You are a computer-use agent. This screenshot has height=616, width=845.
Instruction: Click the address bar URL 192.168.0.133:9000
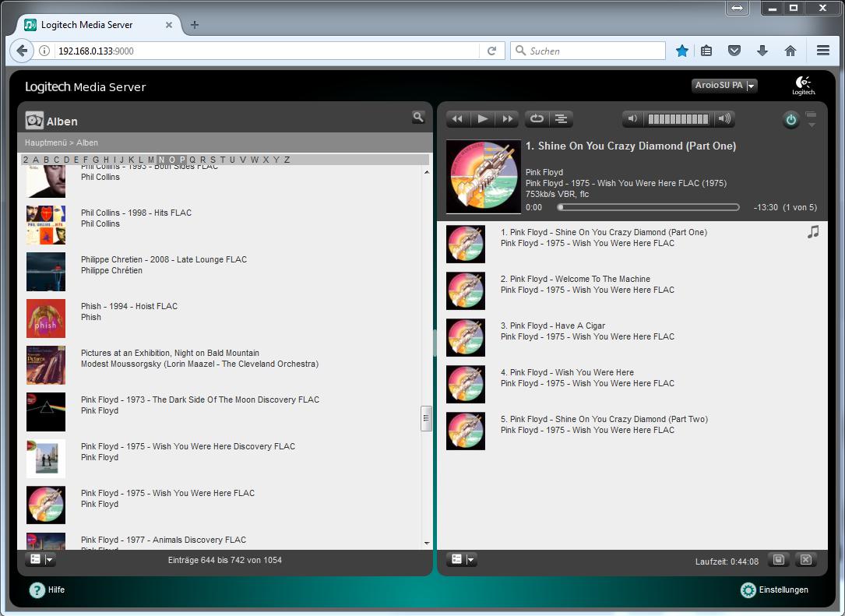(x=96, y=51)
